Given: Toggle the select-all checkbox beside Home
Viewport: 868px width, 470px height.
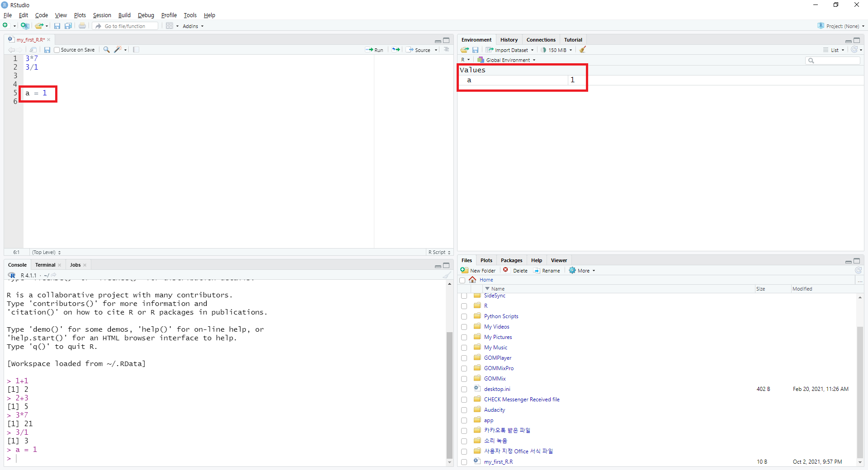Looking at the screenshot, I should 462,280.
